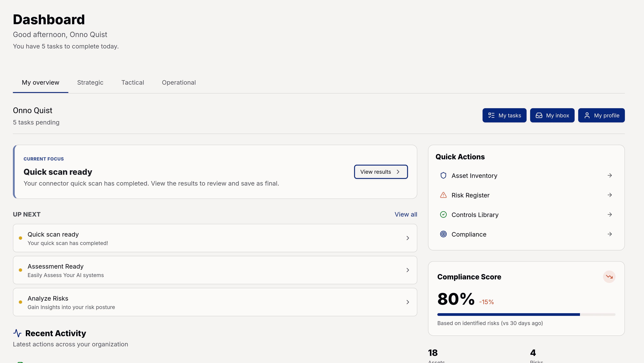
Task: Open My tasks button
Action: (x=504, y=116)
